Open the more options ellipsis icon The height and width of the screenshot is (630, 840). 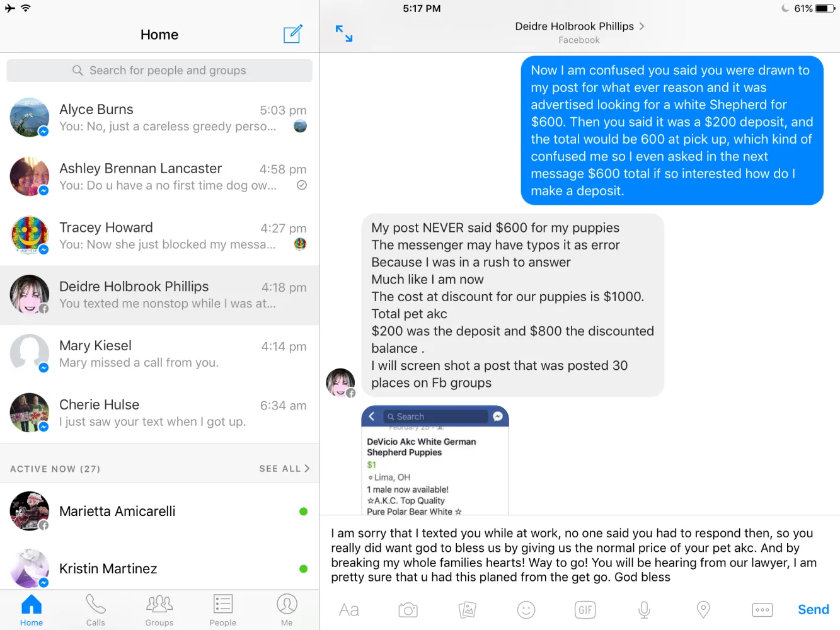point(762,610)
